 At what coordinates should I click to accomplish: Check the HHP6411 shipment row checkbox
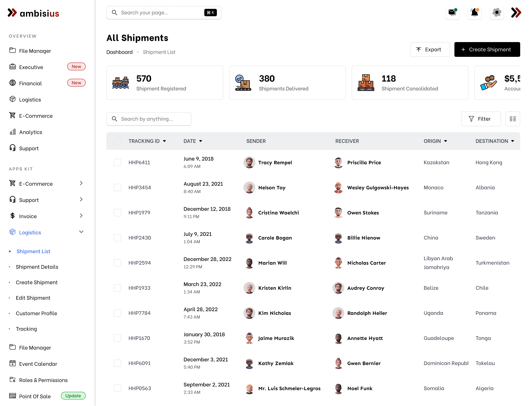coord(117,162)
